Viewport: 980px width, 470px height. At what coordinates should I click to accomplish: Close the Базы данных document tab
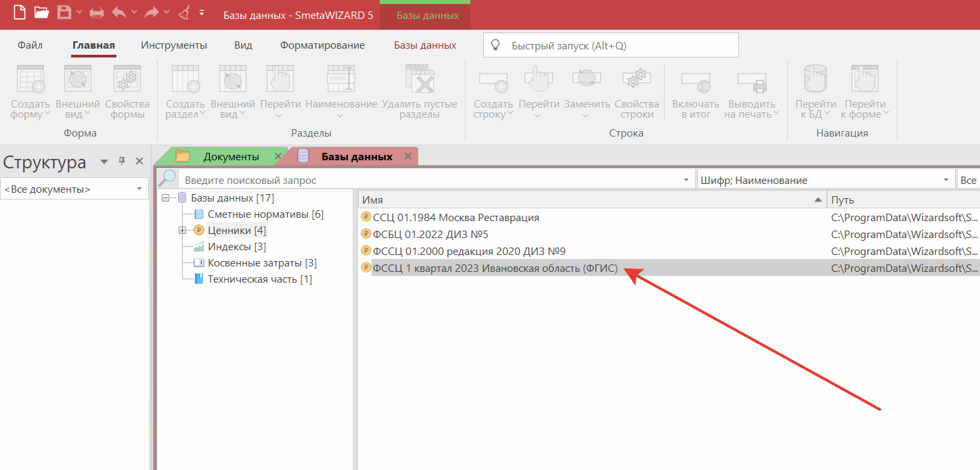click(407, 156)
